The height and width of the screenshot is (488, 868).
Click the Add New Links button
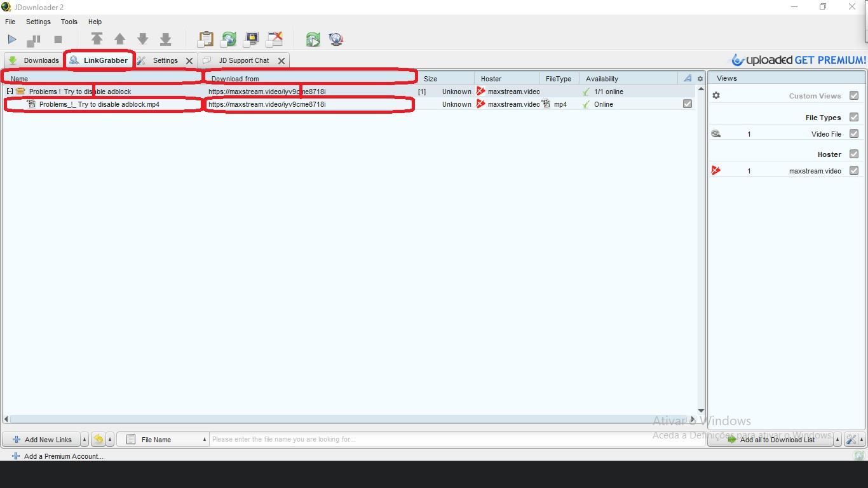[42, 439]
